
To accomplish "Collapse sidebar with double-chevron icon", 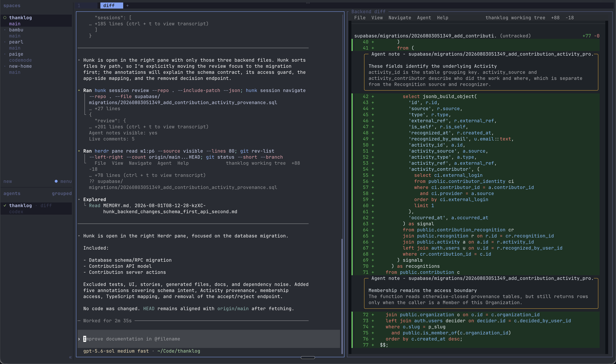I will point(70,357).
